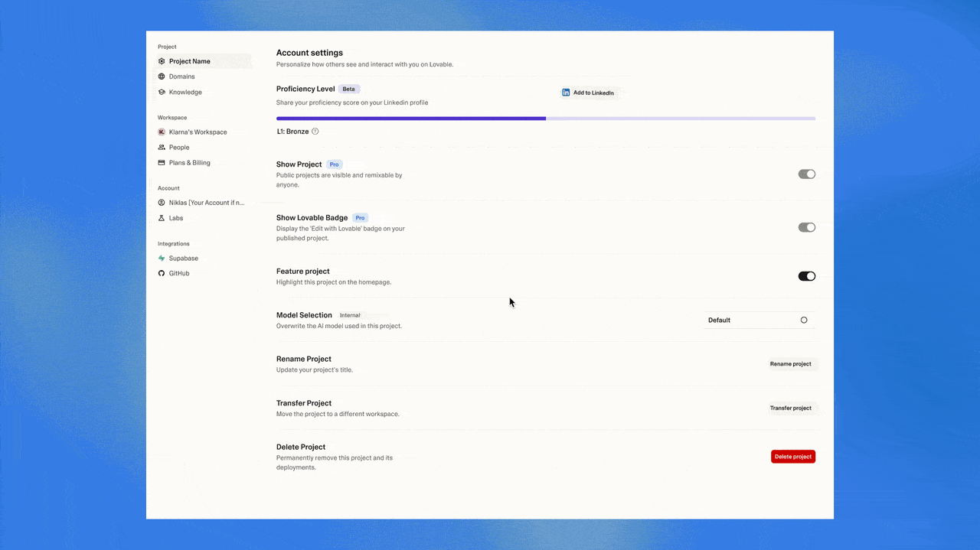Open the L1: Bronze help tooltip
The width and height of the screenshot is (980, 550).
(314, 131)
